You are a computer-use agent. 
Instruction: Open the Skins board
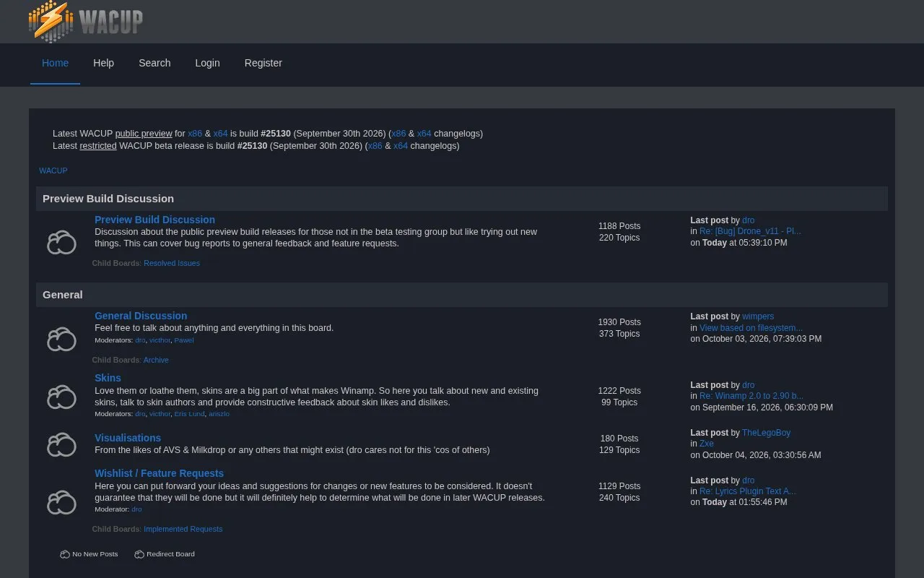pos(108,378)
